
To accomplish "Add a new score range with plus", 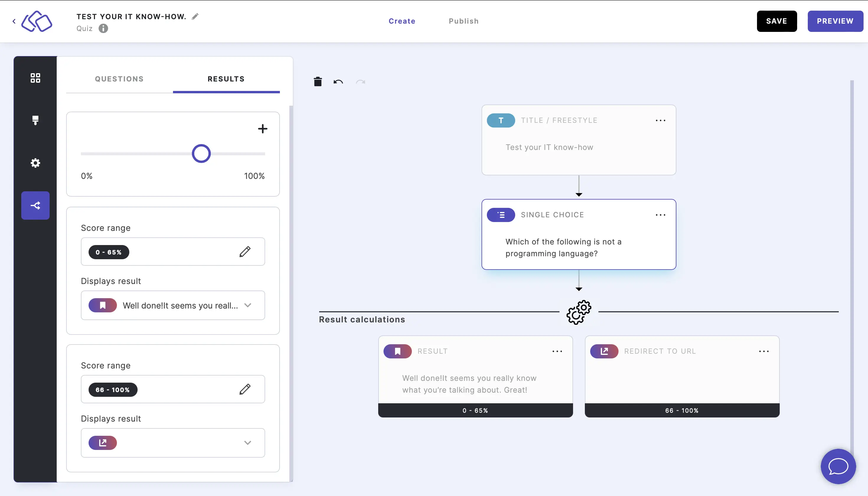I will tap(263, 128).
